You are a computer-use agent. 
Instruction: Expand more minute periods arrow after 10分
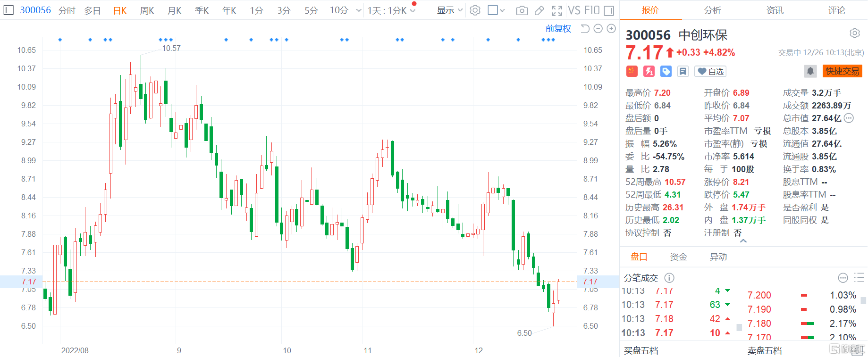pos(359,10)
